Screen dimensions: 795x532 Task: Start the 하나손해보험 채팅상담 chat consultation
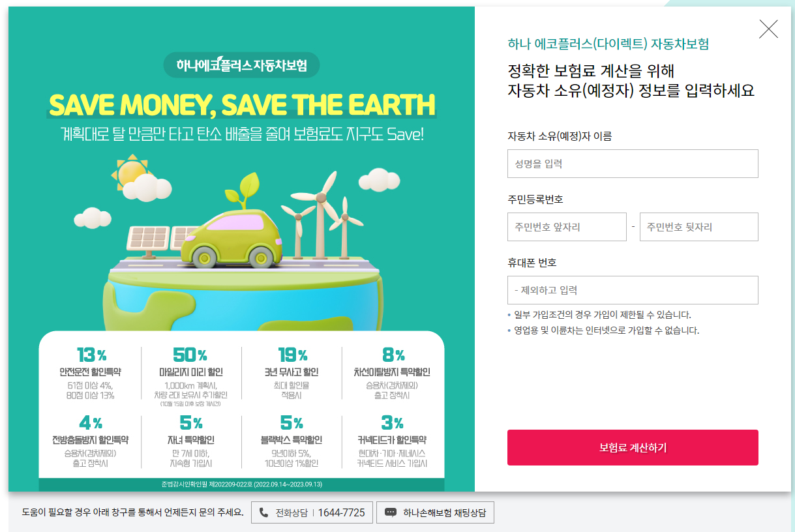(434, 512)
